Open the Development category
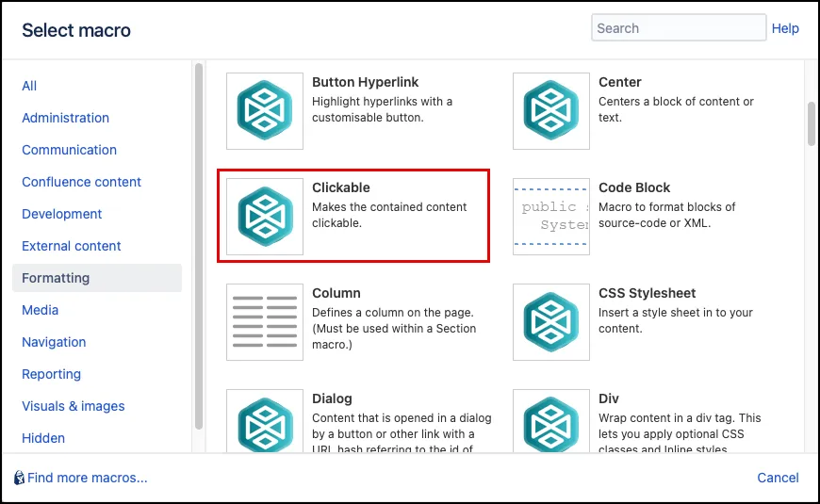The height and width of the screenshot is (504, 820). pos(61,214)
